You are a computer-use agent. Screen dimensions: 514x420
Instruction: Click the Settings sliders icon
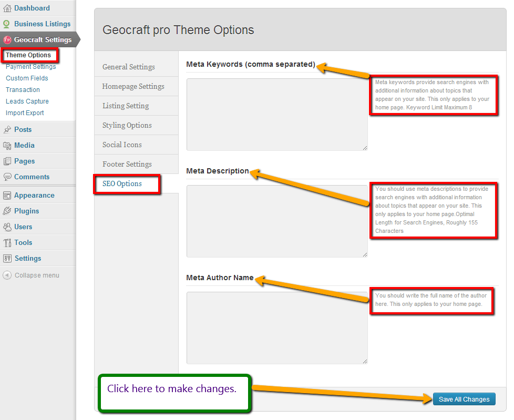point(7,259)
